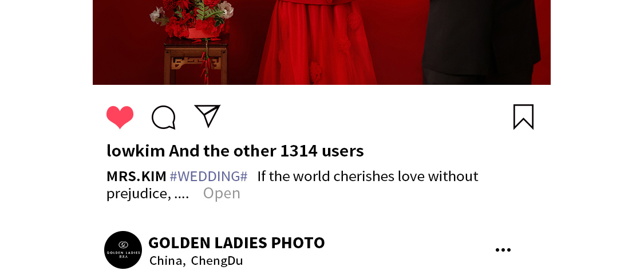Select the GOLDEN LADIES PHOTO account name

(x=236, y=242)
